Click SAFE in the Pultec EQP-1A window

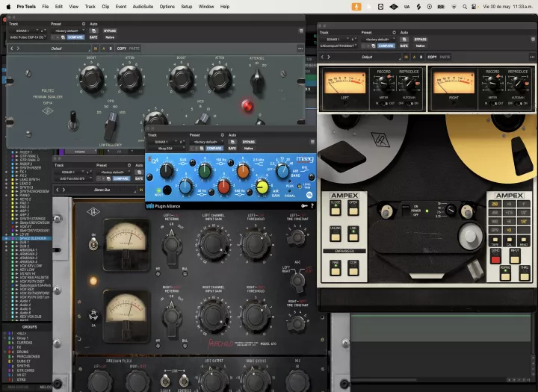pyautogui.click(x=93, y=37)
